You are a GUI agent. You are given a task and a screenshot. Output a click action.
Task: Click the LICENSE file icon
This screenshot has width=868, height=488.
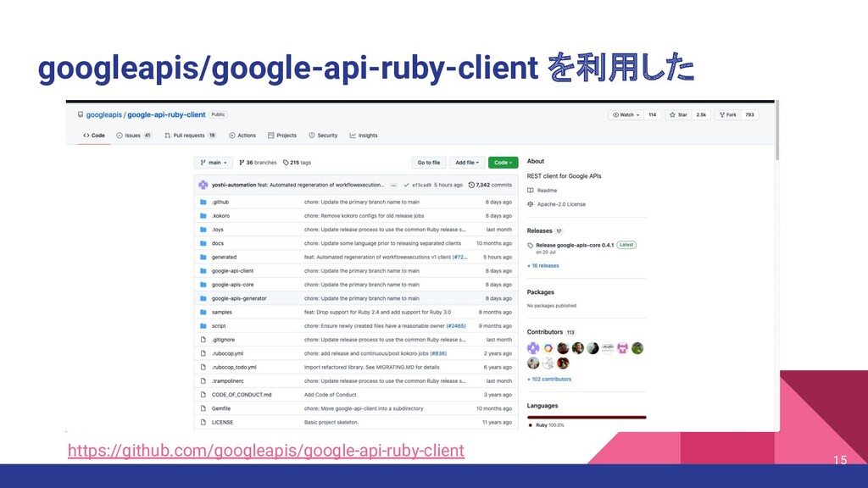[203, 423]
